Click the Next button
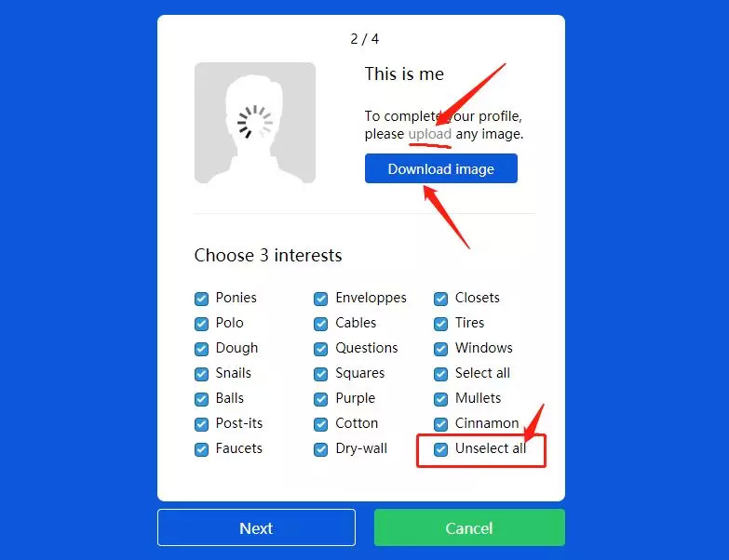729x560 pixels. pyautogui.click(x=256, y=527)
